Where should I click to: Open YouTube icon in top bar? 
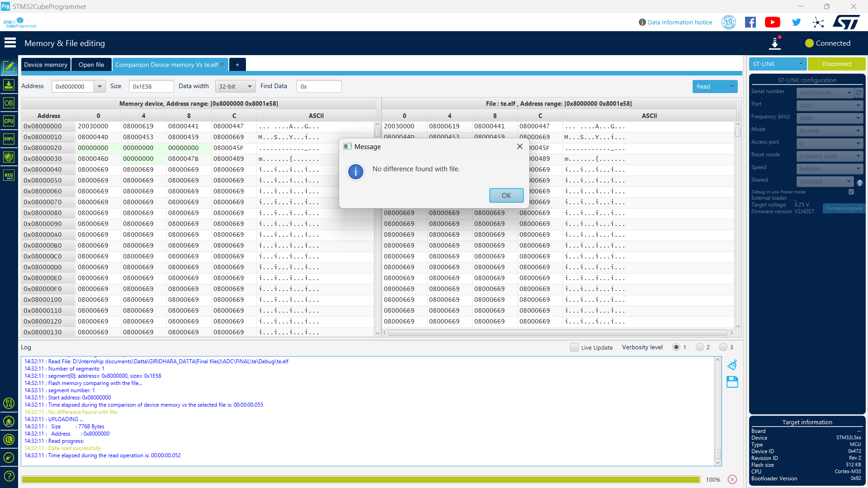772,22
